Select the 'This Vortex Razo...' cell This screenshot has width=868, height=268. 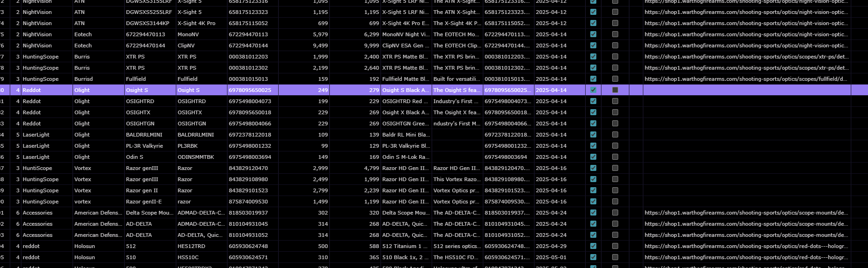[457, 179]
